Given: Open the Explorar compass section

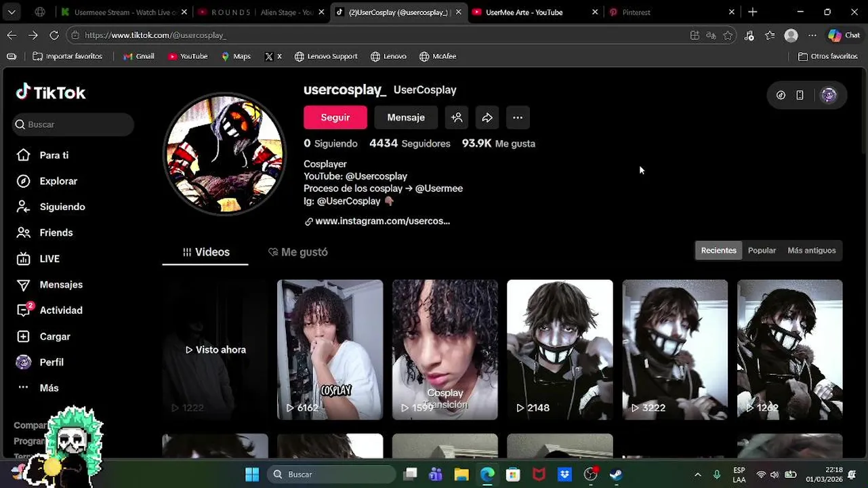Looking at the screenshot, I should pos(47,181).
